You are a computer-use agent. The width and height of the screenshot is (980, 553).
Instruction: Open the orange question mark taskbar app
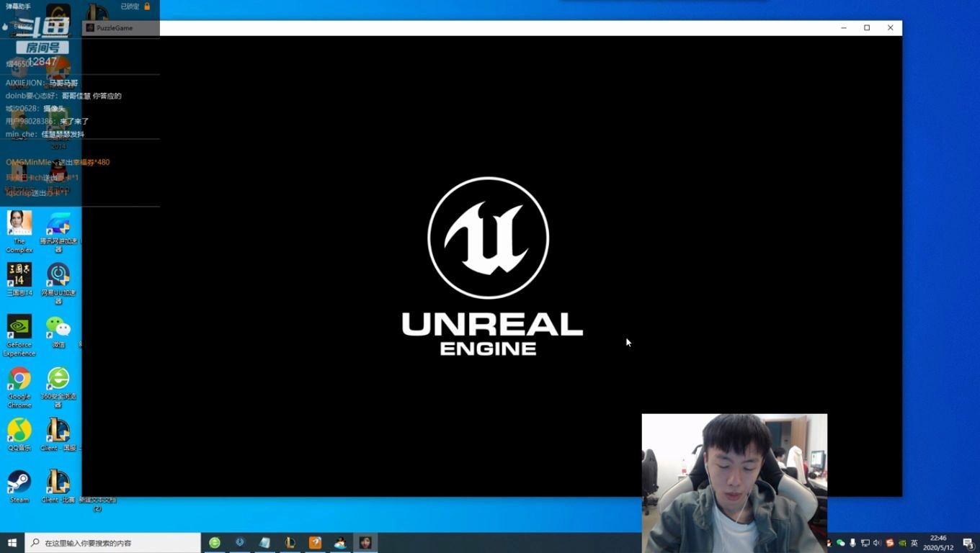[x=315, y=543]
